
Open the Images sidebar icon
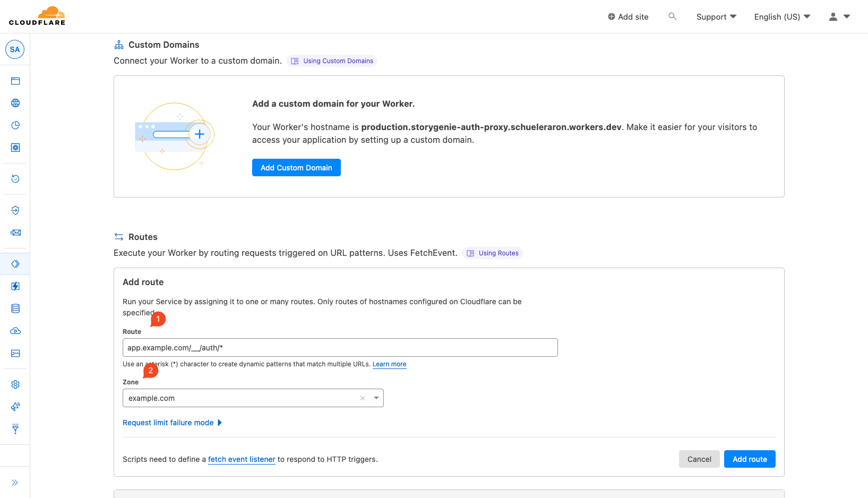15,353
